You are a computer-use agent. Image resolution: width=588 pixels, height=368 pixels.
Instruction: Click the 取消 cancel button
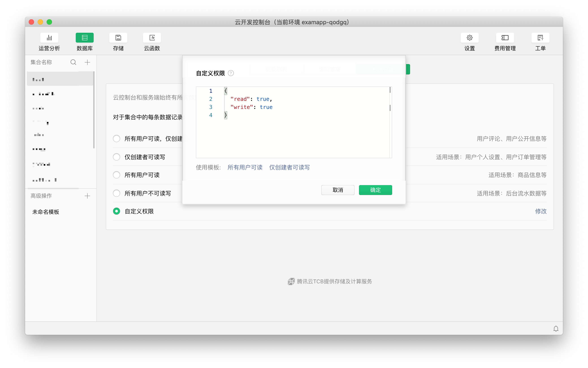click(337, 190)
